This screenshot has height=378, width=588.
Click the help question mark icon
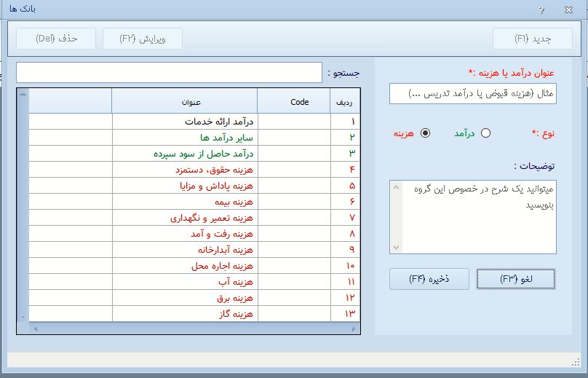[x=541, y=9]
